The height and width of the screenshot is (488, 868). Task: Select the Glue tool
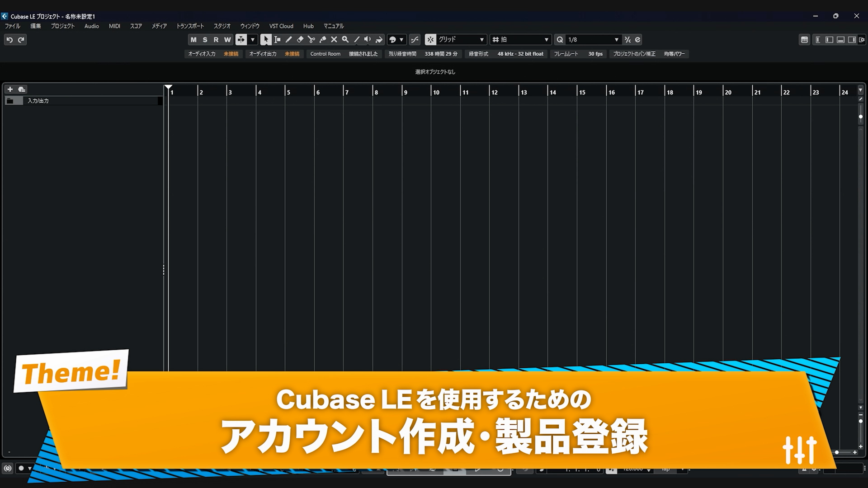322,40
